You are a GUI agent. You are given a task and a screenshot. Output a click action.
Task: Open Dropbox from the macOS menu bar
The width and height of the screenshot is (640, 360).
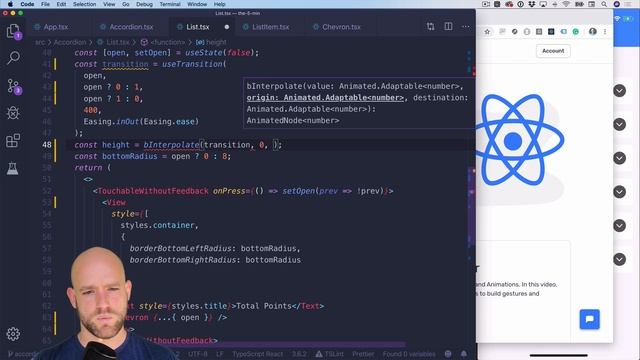tap(532, 4)
